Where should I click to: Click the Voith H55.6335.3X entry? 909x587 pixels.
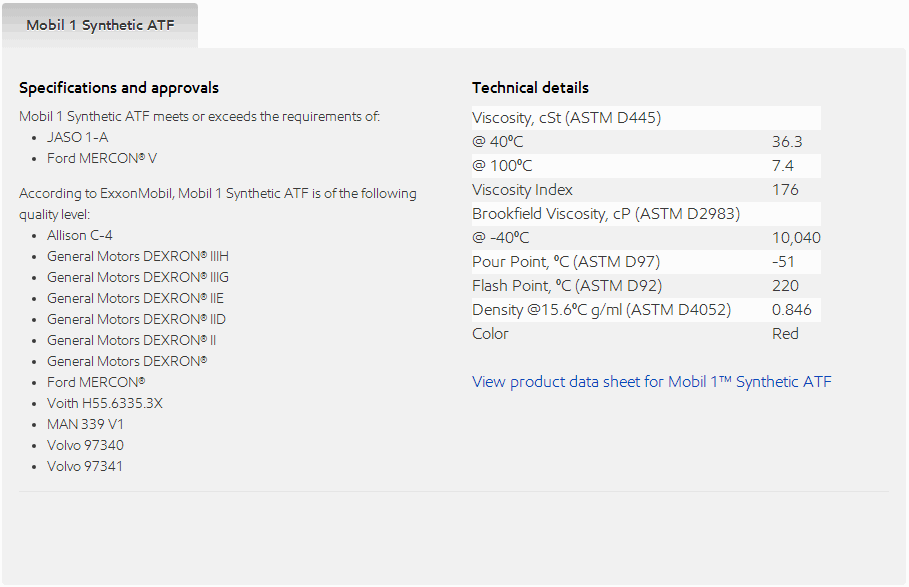[105, 403]
